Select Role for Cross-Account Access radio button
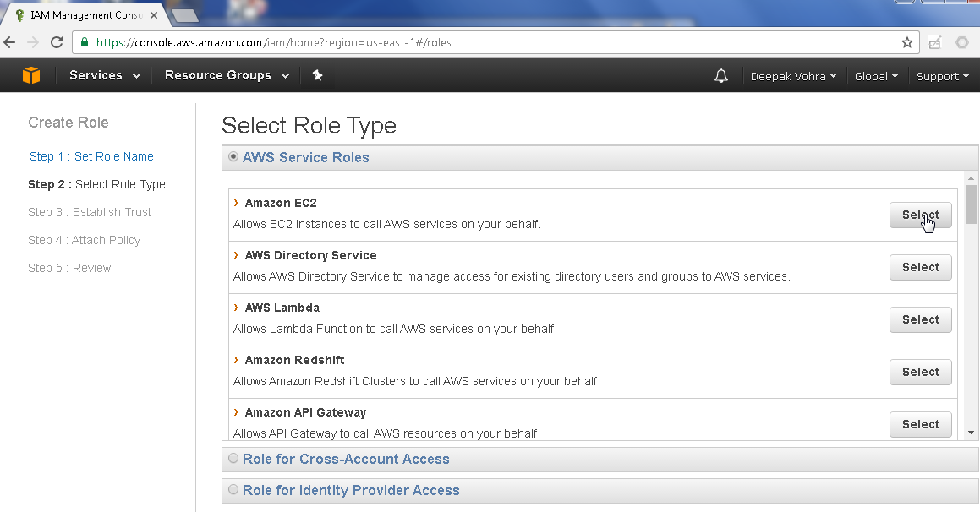 pos(233,458)
